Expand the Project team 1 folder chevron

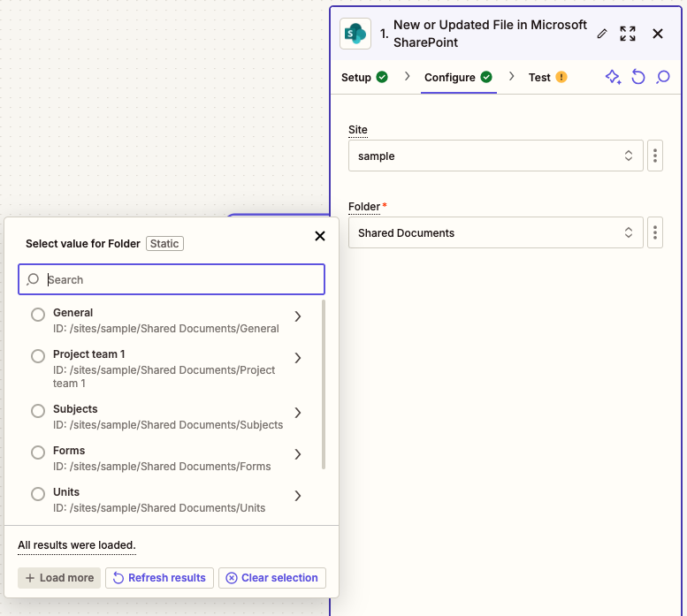coord(298,358)
